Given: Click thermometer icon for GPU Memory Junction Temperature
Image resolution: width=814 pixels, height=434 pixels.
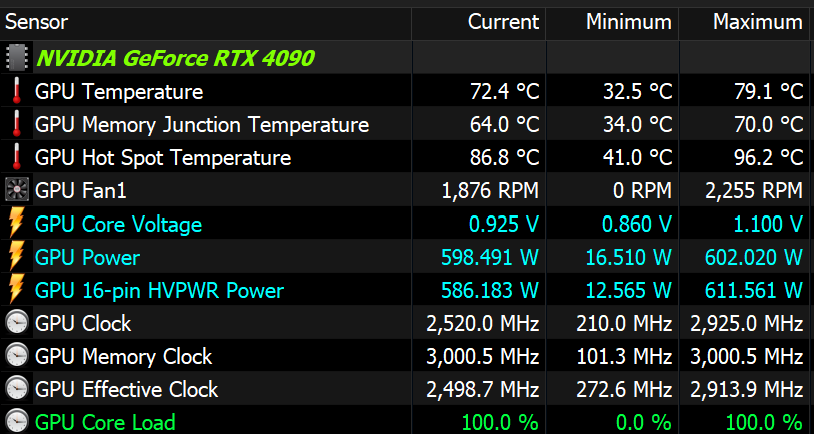Looking at the screenshot, I should tap(17, 124).
